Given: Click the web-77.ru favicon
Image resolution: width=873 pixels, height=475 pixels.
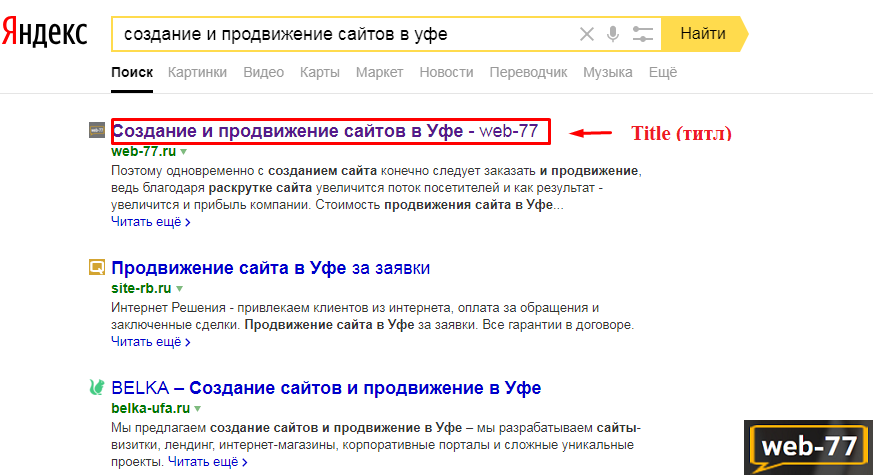Looking at the screenshot, I should coord(97,130).
